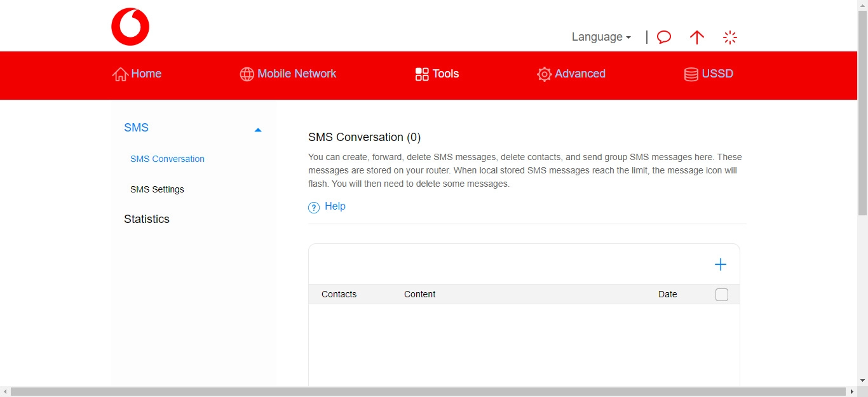Viewport: 868px width, 397px height.
Task: Open the Tools tab
Action: pos(437,74)
